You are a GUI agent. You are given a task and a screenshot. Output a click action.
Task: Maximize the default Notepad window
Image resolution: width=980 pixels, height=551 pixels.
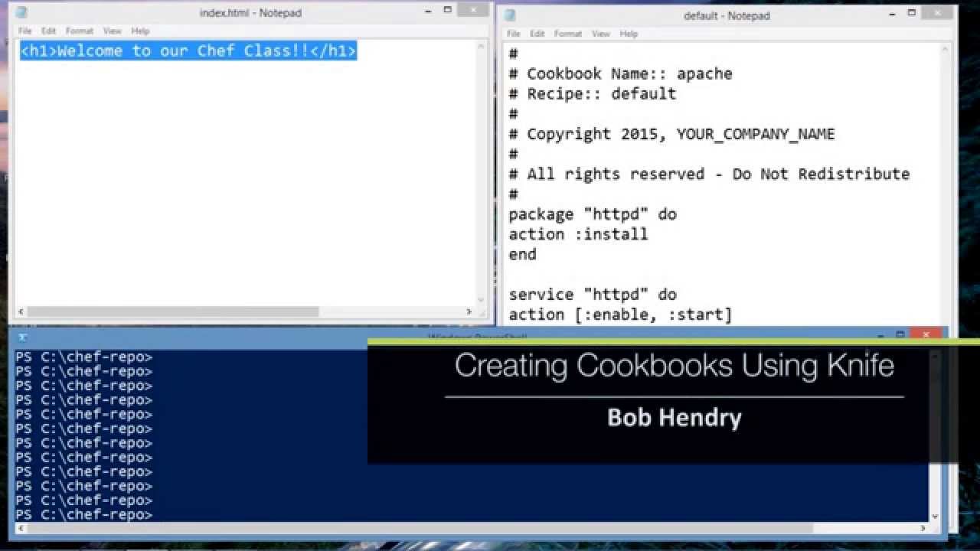pyautogui.click(x=912, y=12)
